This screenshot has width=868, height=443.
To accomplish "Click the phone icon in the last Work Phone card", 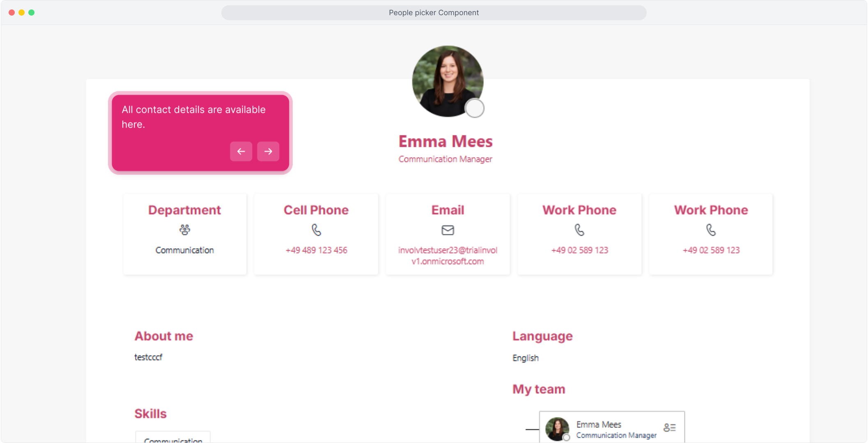I will click(x=711, y=230).
